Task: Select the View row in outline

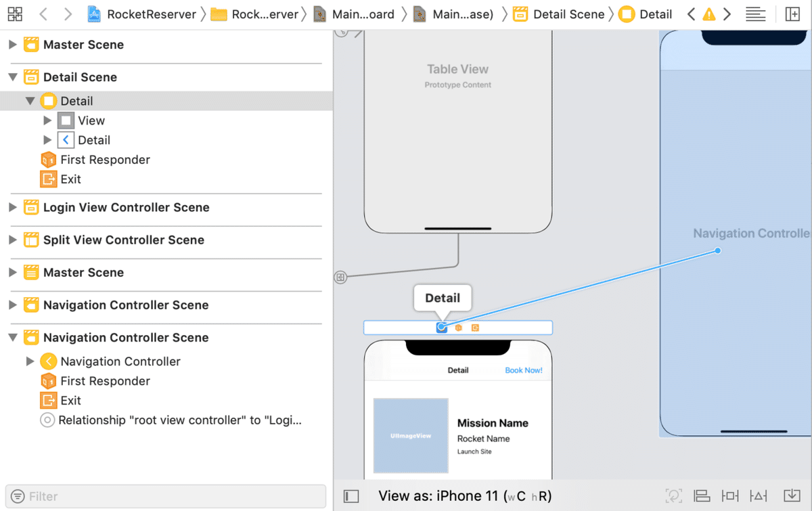Action: (x=166, y=120)
